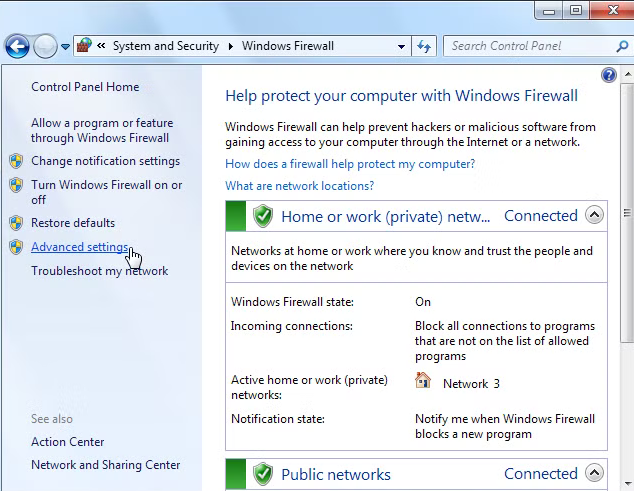Click green shield icon for Home or work network
The width and height of the screenshot is (634, 491).
point(263,216)
